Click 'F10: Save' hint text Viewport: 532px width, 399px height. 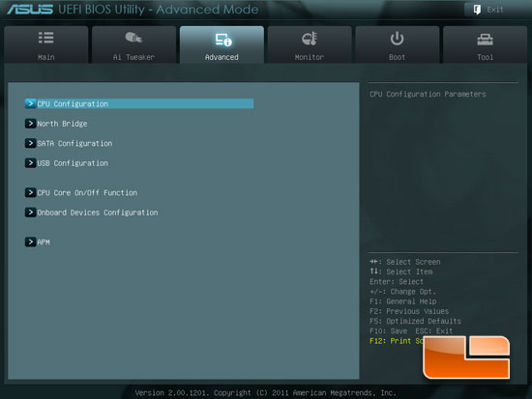[x=389, y=330]
